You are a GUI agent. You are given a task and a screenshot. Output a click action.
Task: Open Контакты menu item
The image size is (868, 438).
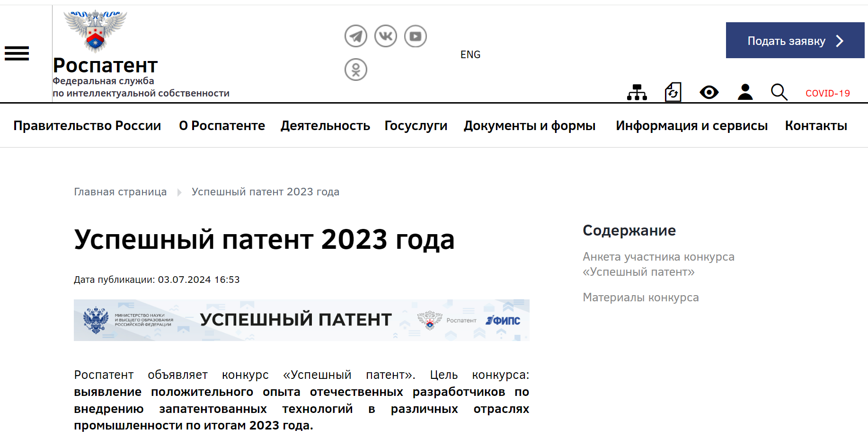(816, 126)
